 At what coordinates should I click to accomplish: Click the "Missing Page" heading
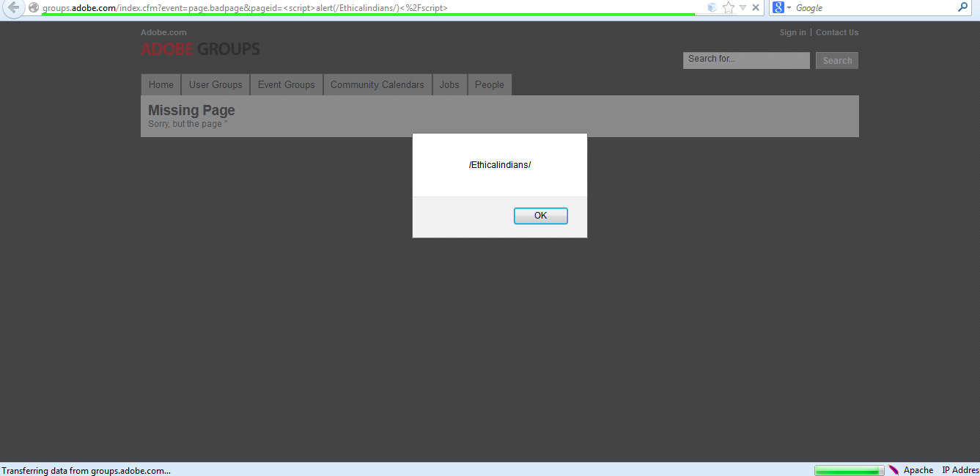(191, 110)
